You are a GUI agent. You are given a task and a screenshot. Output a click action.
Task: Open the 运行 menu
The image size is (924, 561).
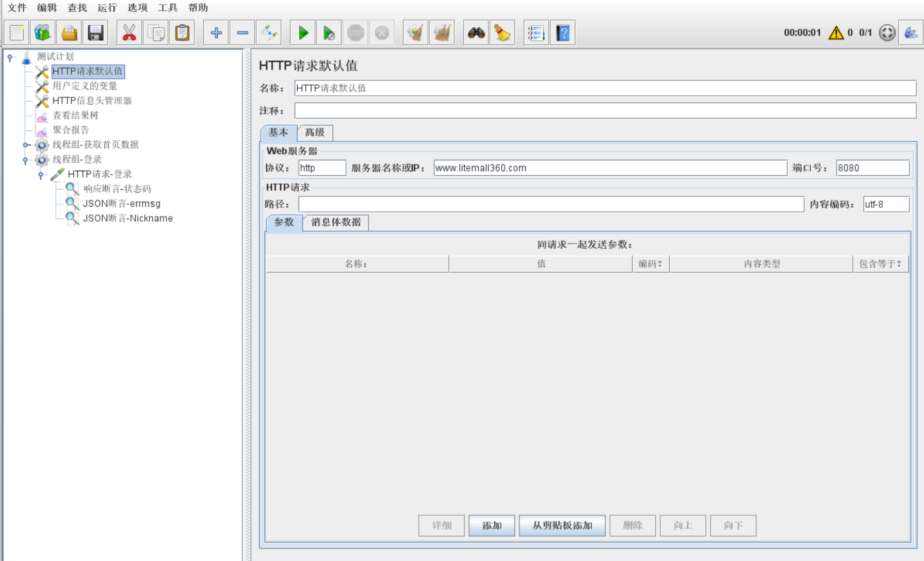pos(107,8)
